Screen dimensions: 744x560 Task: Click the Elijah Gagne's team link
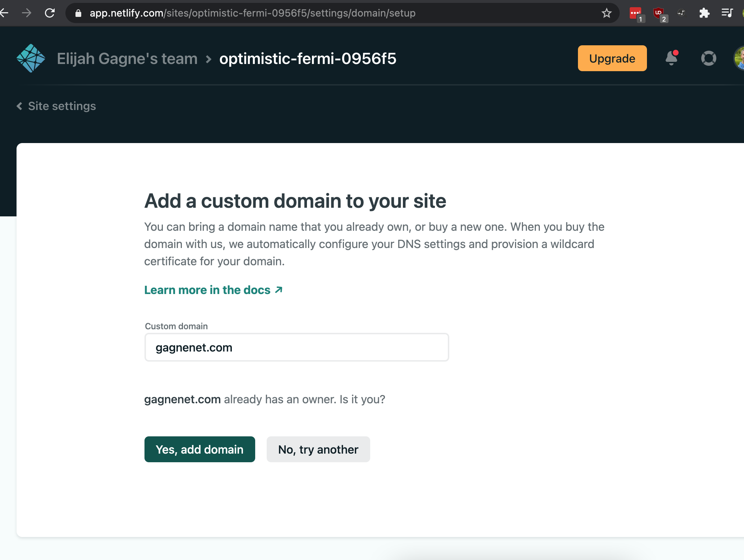(x=127, y=58)
